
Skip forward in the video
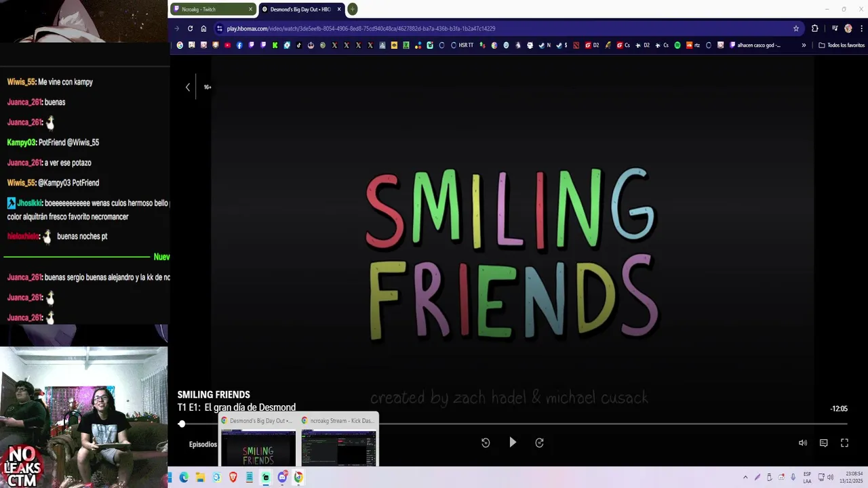(x=539, y=443)
